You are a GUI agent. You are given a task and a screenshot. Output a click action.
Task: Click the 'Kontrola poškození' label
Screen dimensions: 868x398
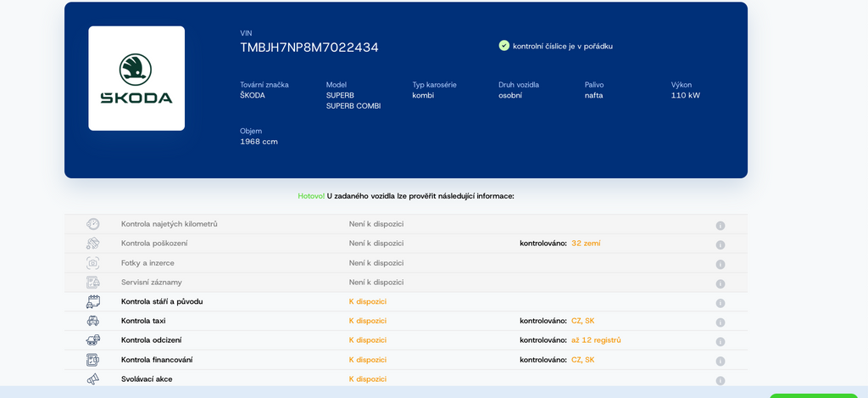point(153,244)
